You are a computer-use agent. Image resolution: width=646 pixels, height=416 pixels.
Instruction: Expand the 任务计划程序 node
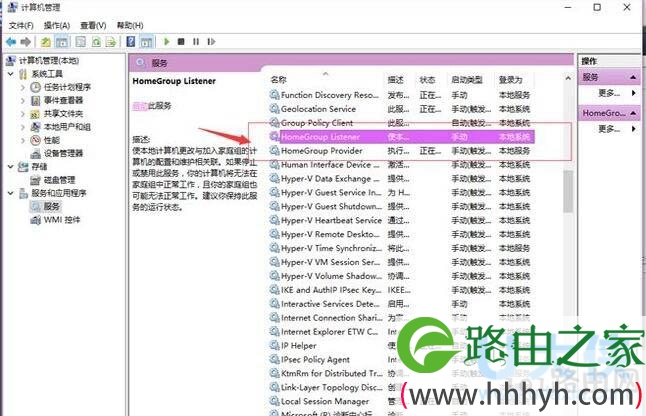tap(23, 87)
